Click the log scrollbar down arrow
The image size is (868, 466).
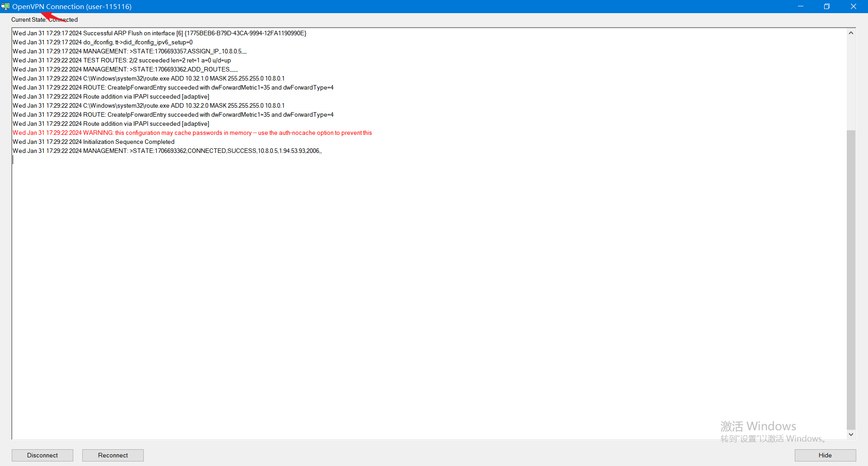[851, 434]
